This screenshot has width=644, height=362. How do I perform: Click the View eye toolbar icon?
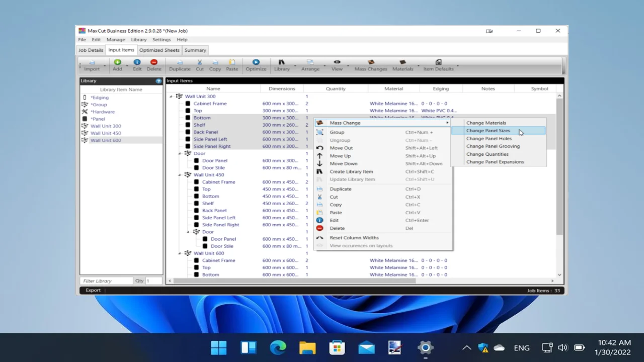(337, 62)
